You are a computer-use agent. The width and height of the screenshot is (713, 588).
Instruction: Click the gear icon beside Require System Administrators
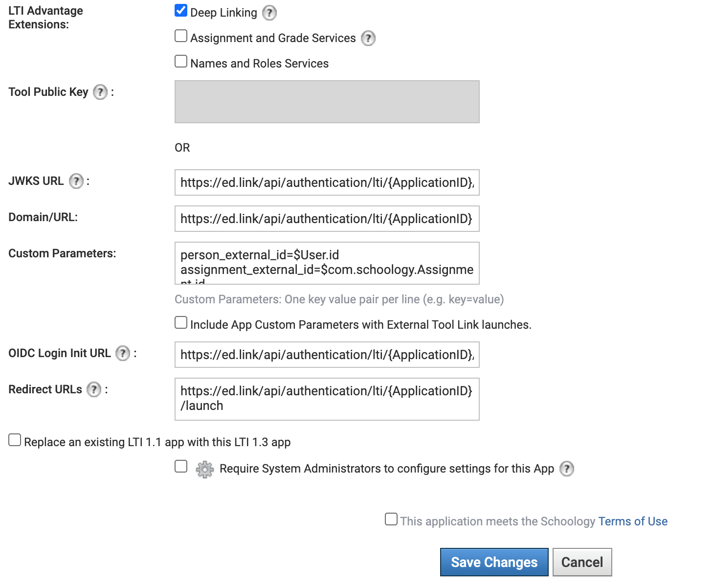(204, 469)
